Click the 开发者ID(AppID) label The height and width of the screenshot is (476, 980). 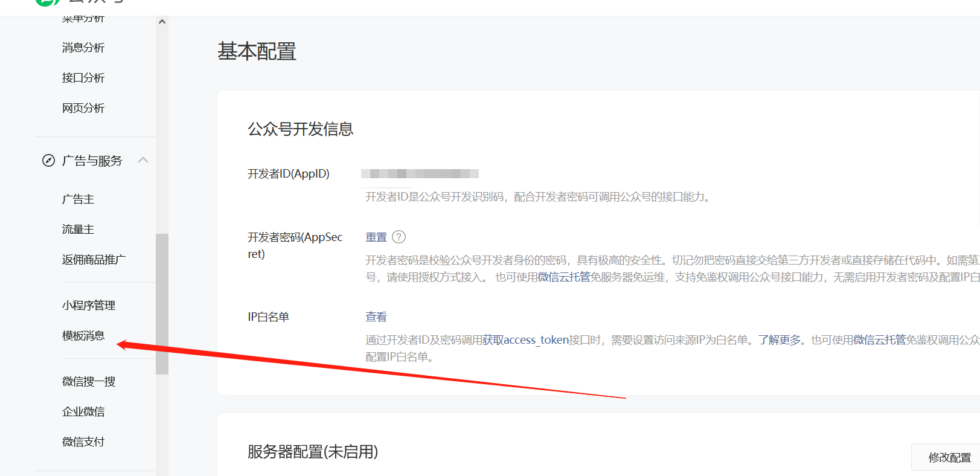click(289, 174)
